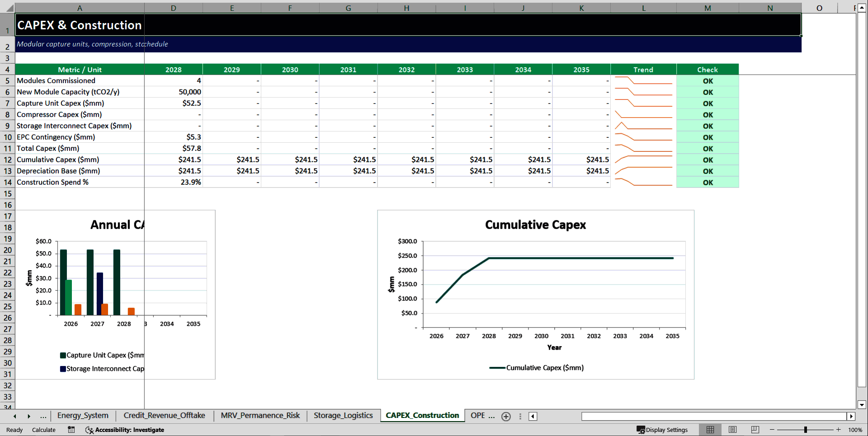Click the select-all corner triangle
The height and width of the screenshot is (436, 868).
tap(9, 8)
